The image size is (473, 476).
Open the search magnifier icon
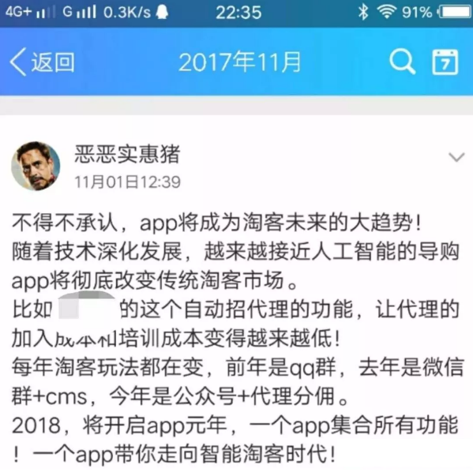point(402,62)
